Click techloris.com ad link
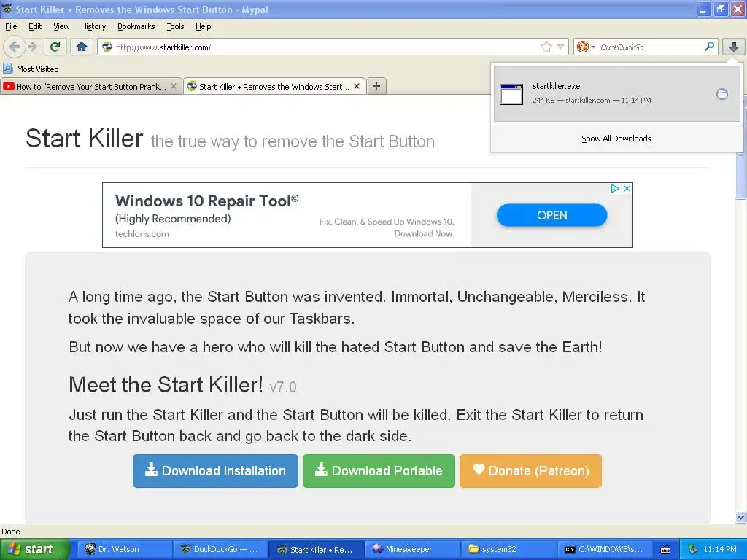The image size is (747, 560). [142, 234]
